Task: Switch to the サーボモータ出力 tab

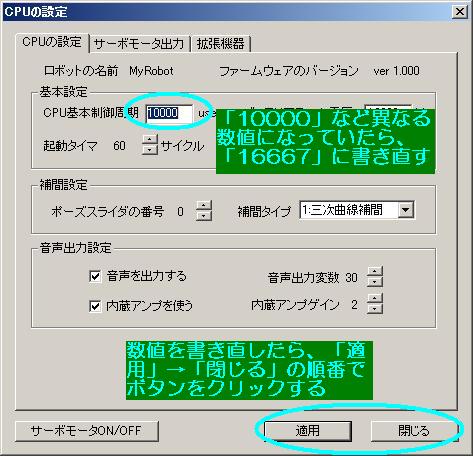Action: (x=139, y=44)
